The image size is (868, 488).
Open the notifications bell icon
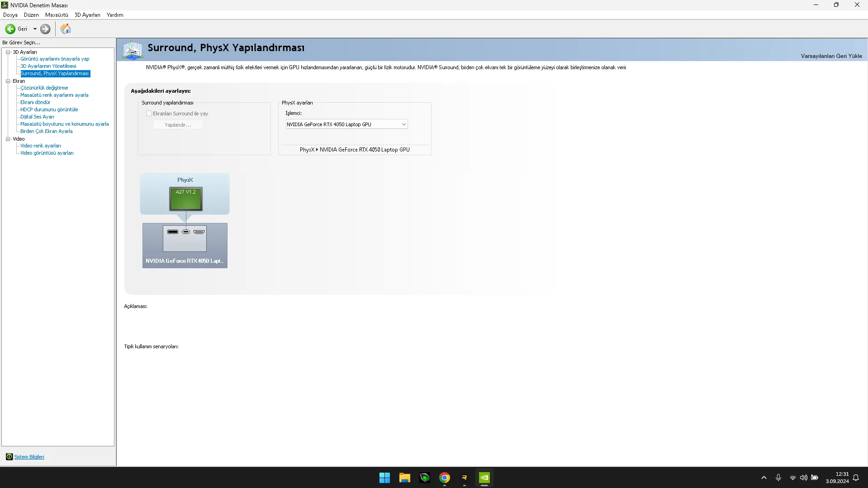click(x=856, y=478)
